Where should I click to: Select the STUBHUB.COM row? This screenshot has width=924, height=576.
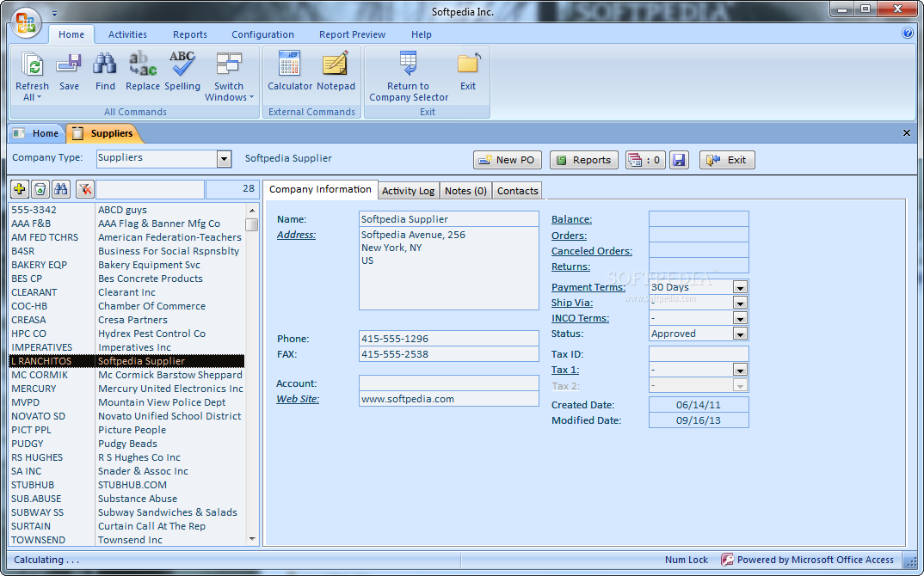[126, 485]
